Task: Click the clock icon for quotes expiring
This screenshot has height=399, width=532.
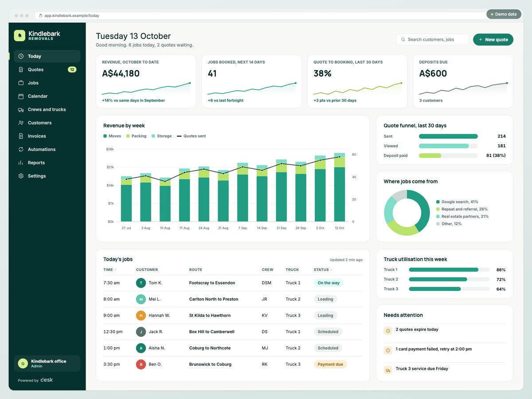Action: click(x=388, y=331)
